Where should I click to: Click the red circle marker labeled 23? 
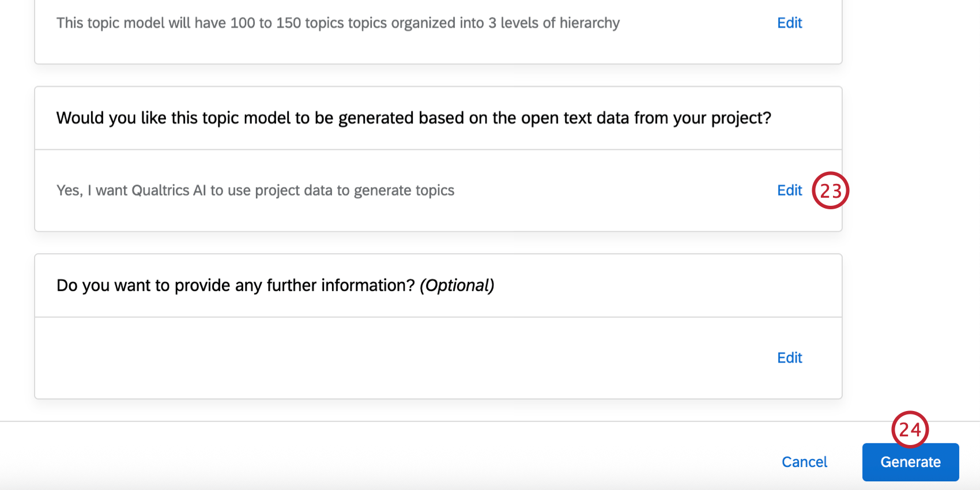831,191
